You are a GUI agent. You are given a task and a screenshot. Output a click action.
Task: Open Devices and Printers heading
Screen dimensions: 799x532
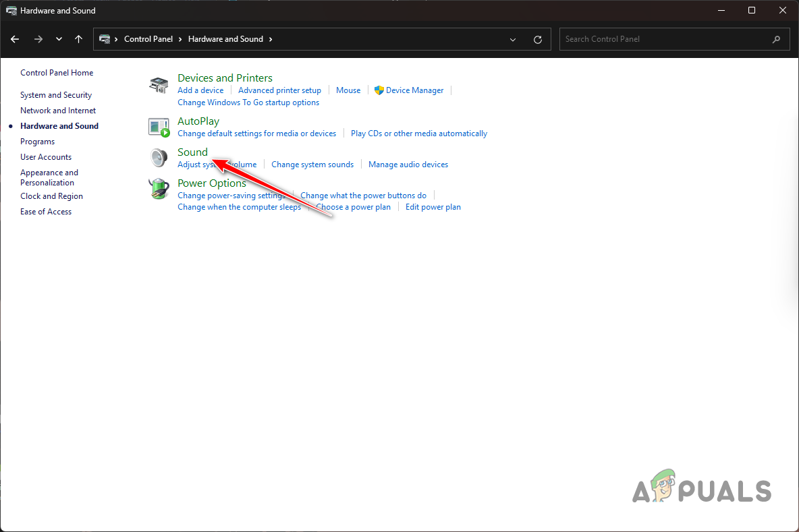(225, 78)
